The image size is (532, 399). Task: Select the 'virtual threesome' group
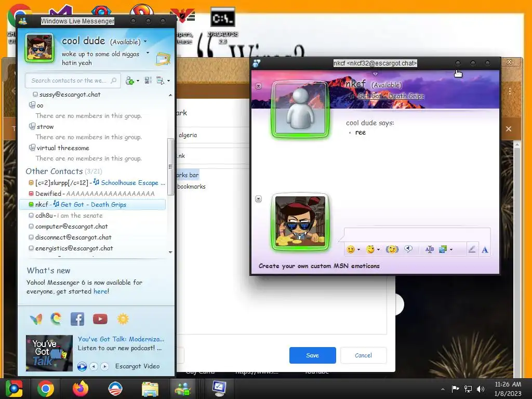(59, 148)
